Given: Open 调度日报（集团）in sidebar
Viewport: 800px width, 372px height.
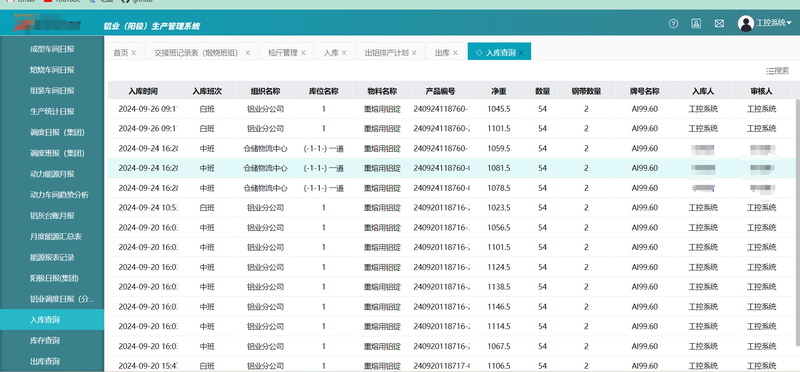Looking at the screenshot, I should (52, 132).
